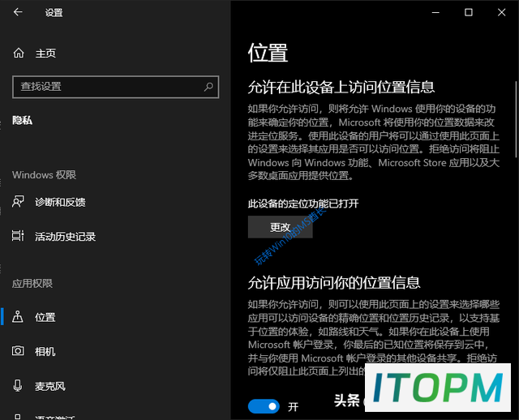Screen dimensions: 519x420
Task: Click the 设置 window title
Action: 54,13
